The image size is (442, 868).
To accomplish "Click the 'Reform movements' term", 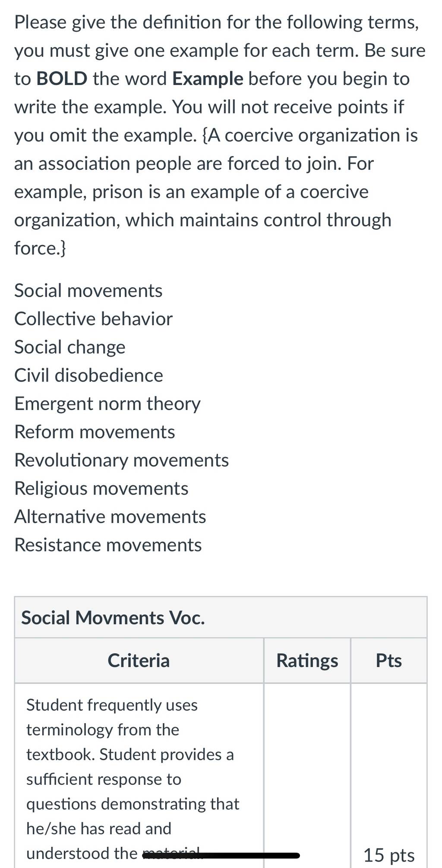I will (x=95, y=432).
